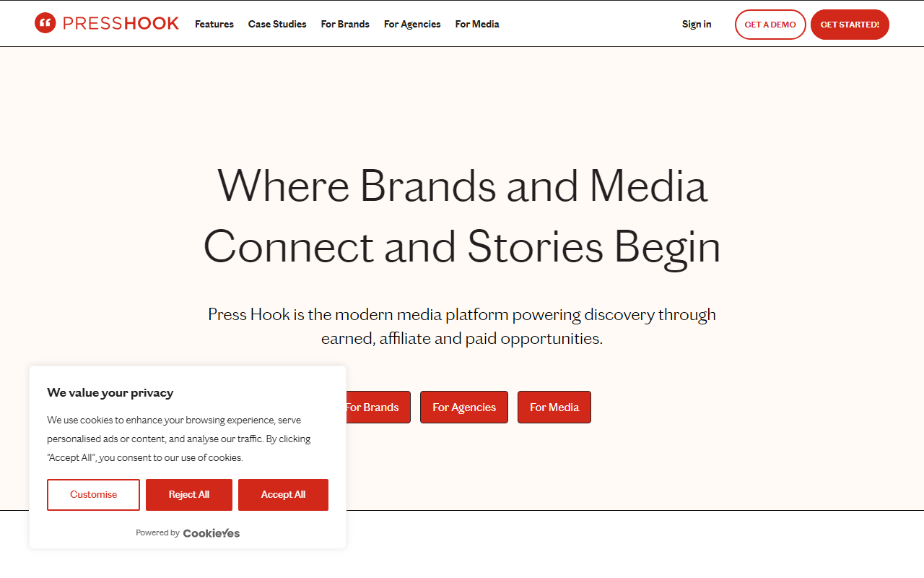924x578 pixels.
Task: Accept all cookies
Action: click(283, 495)
